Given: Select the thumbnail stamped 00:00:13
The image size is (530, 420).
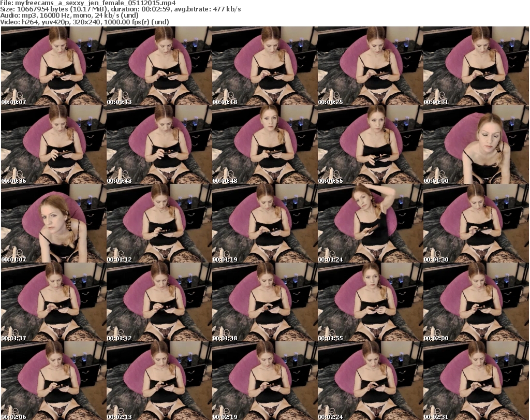Looking at the screenshot, I should [x=159, y=66].
